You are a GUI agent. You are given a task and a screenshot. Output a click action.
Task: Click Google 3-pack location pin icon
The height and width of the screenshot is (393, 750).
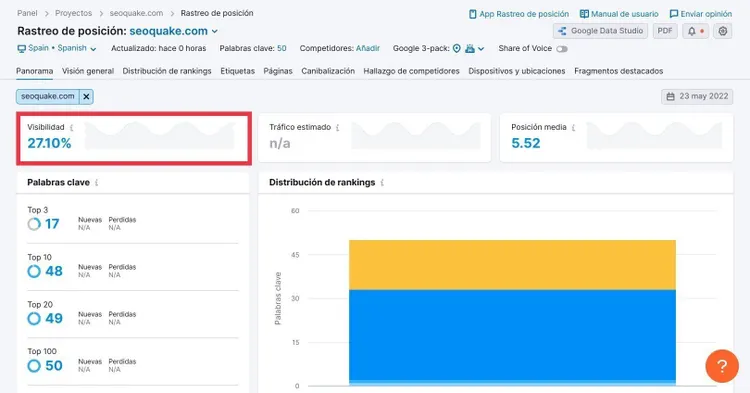click(x=457, y=48)
